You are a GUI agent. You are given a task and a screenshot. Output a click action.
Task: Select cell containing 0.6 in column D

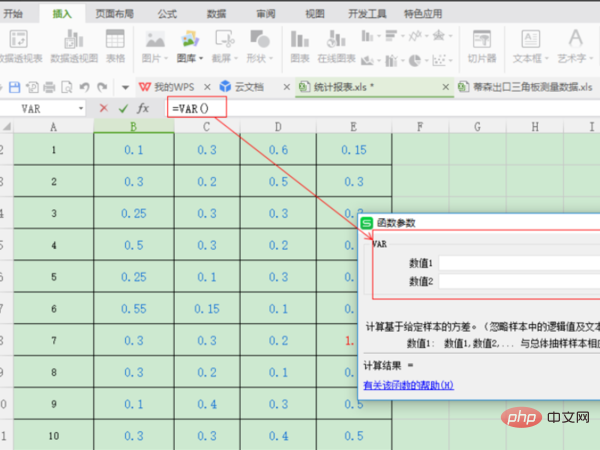(278, 150)
